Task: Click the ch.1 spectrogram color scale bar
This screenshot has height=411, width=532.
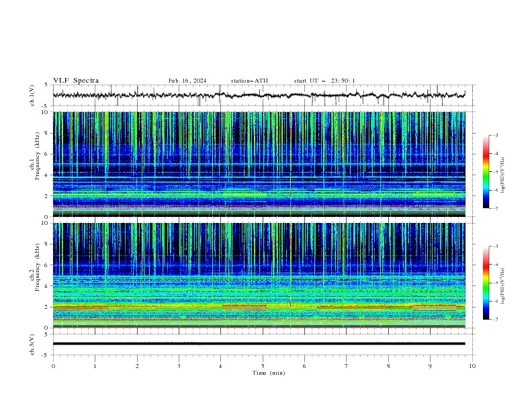Action: 486,172
